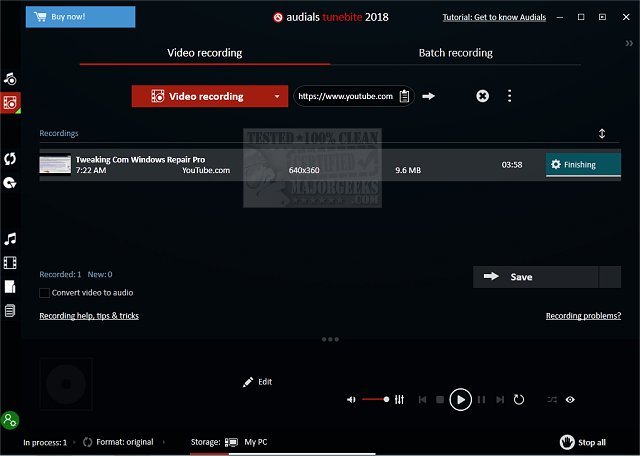Expand the double chevron at top right
Viewport: 640px width, 456px height.
click(629, 43)
